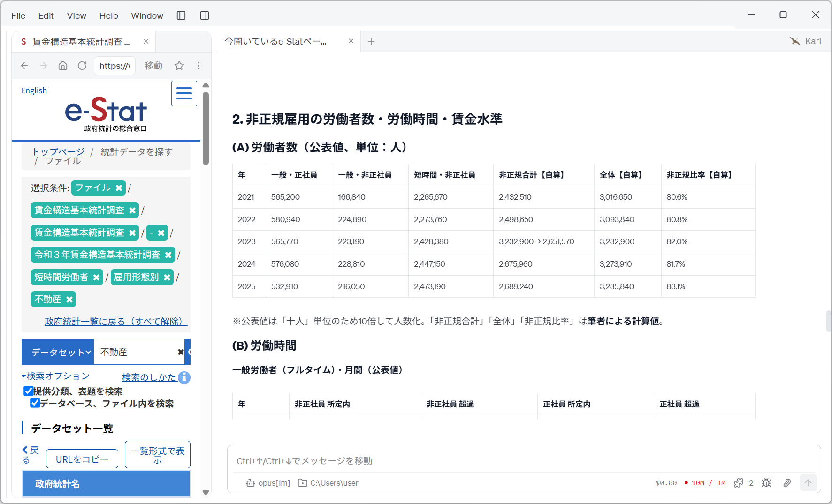Click 政府統計一覧に戻る（すべて解除） link
The width and height of the screenshot is (832, 504).
116,322
